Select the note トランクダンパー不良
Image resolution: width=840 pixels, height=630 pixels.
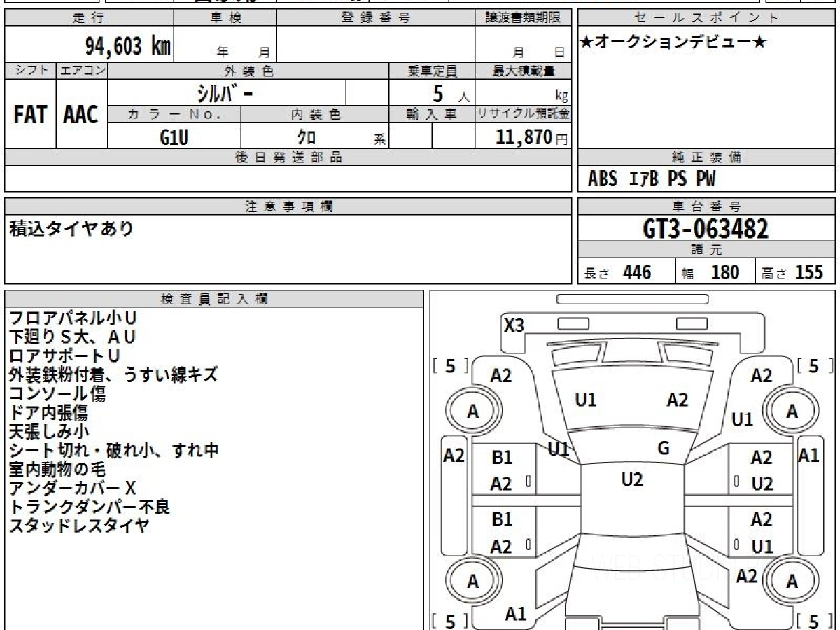(x=90, y=507)
